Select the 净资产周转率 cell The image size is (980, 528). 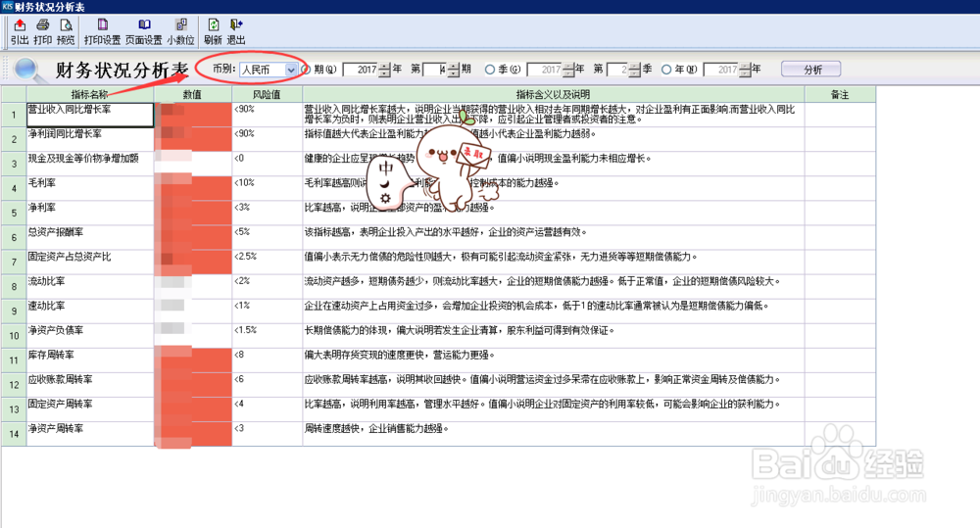(x=90, y=434)
